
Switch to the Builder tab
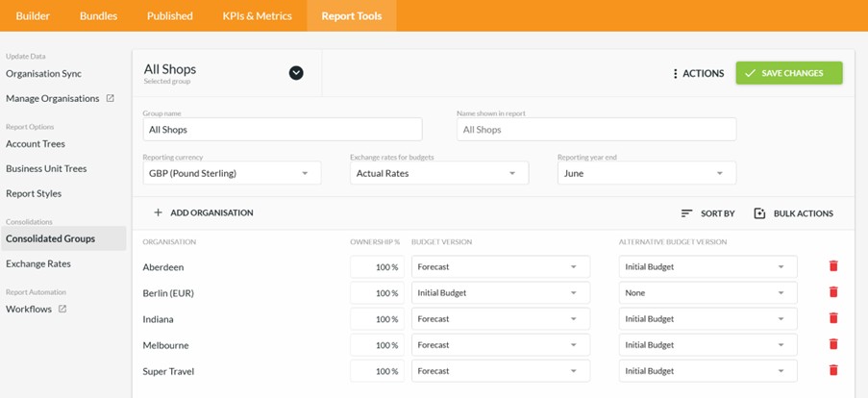[33, 15]
